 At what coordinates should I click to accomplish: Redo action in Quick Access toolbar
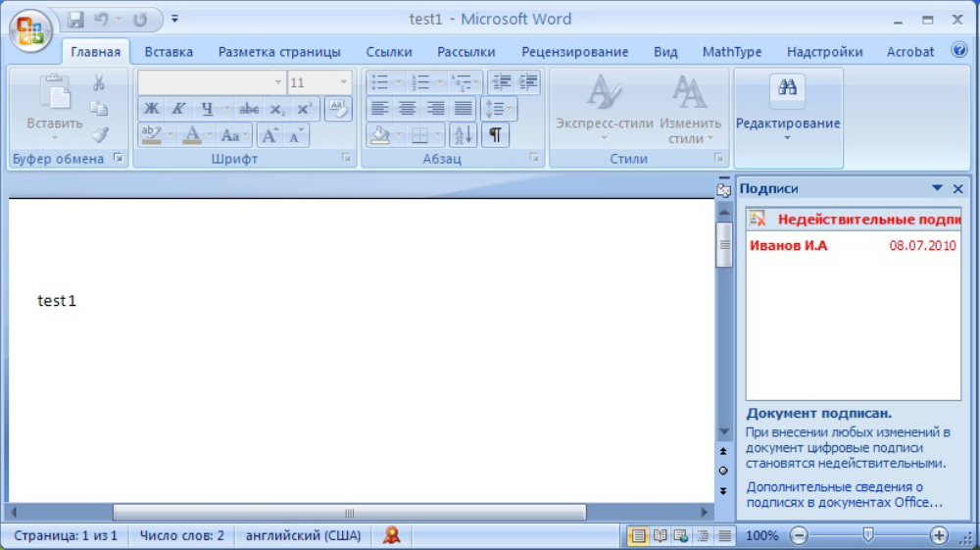(140, 20)
